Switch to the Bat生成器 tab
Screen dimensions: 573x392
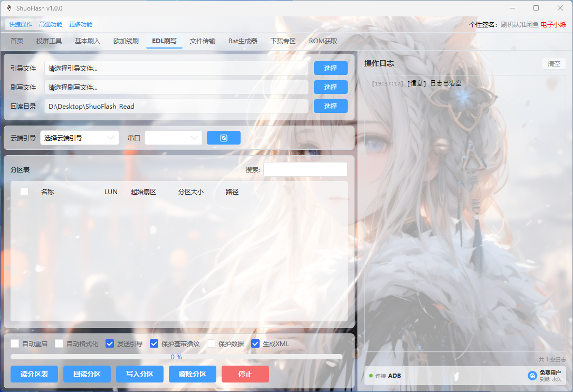243,41
